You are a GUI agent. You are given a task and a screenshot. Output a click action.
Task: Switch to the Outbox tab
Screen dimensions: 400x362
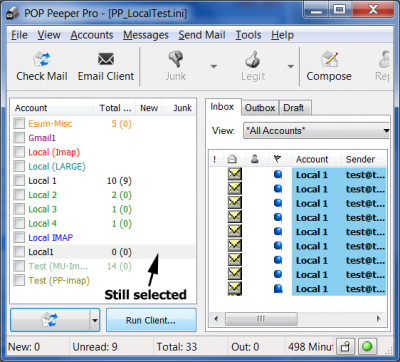tap(260, 108)
